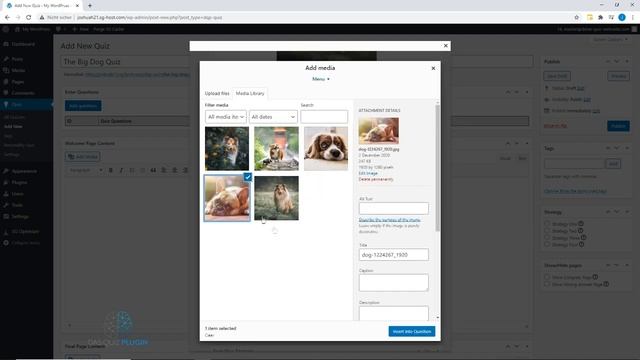This screenshot has width=640, height=360.
Task: Click the Add Media button
Action: [82, 157]
